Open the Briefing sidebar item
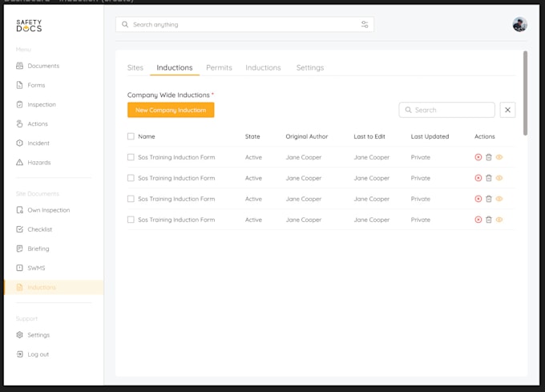The width and height of the screenshot is (545, 392). tap(33, 249)
